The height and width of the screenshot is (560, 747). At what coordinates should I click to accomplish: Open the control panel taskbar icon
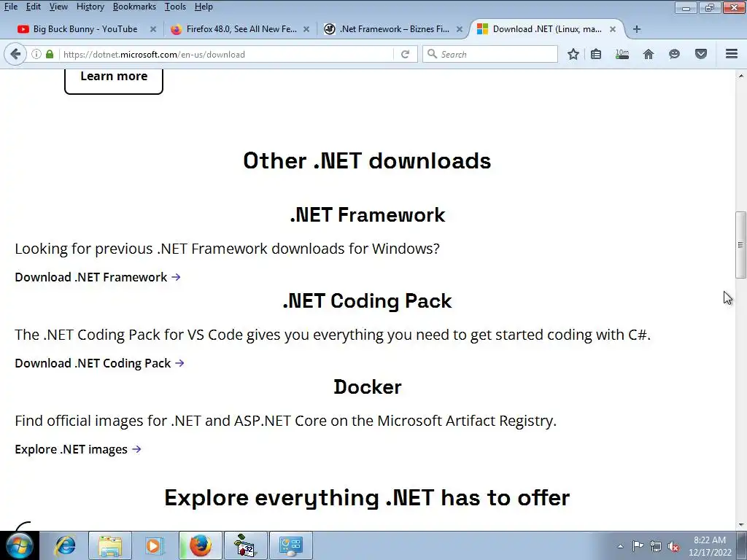tap(291, 545)
